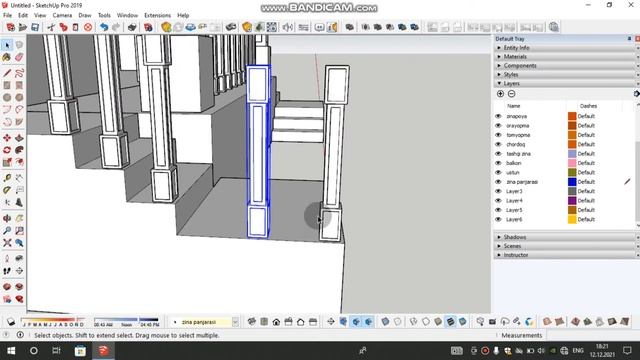Image resolution: width=640 pixels, height=360 pixels.
Task: Activate the Line pencil tool
Action: pyautogui.click(x=7, y=73)
